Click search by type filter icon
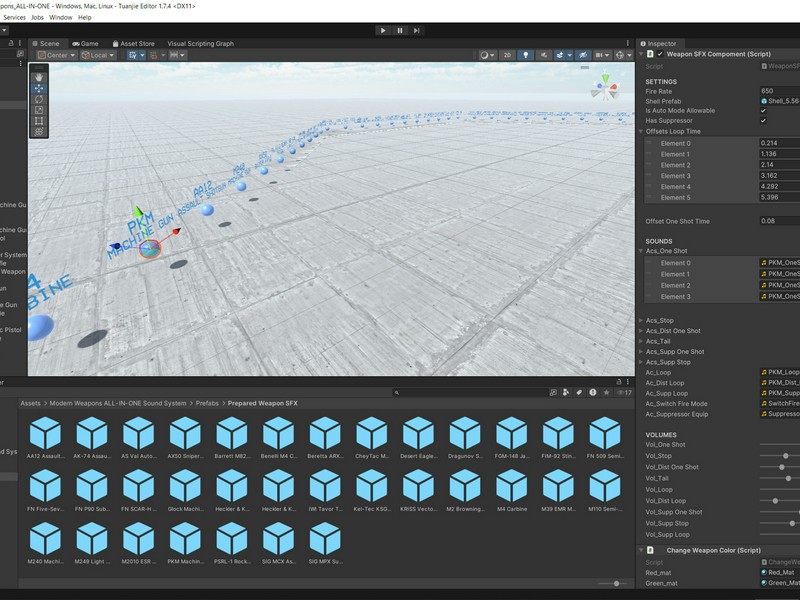800x600 pixels. pyautogui.click(x=566, y=392)
